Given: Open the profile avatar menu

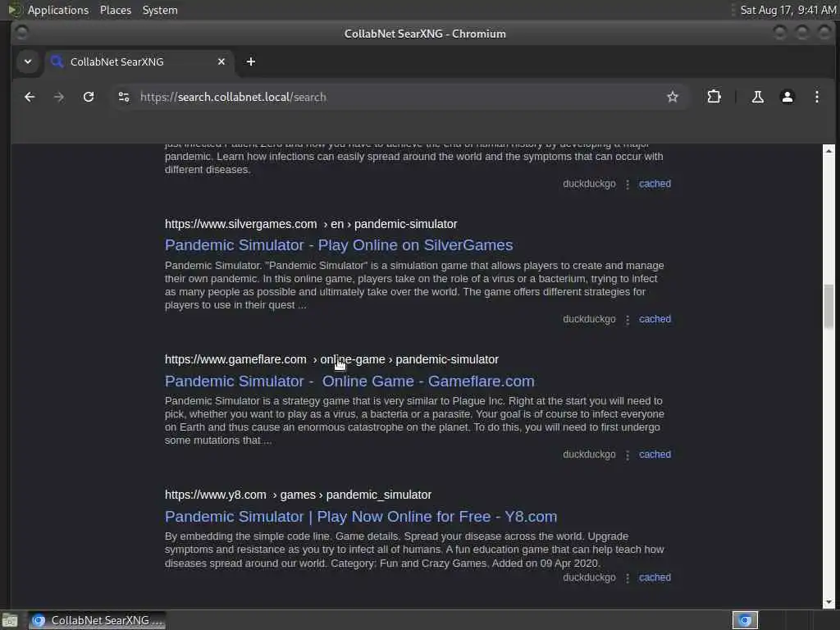Looking at the screenshot, I should point(787,97).
